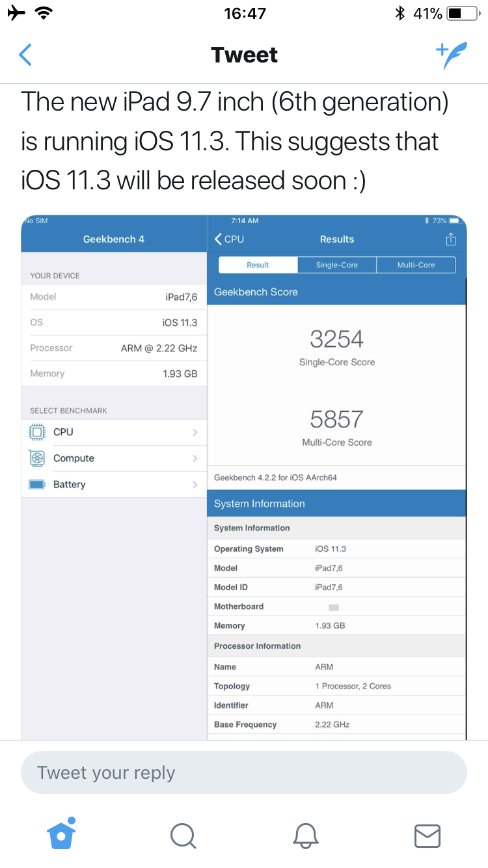
Task: Tap the Motherboard row in System Information
Action: [336, 606]
